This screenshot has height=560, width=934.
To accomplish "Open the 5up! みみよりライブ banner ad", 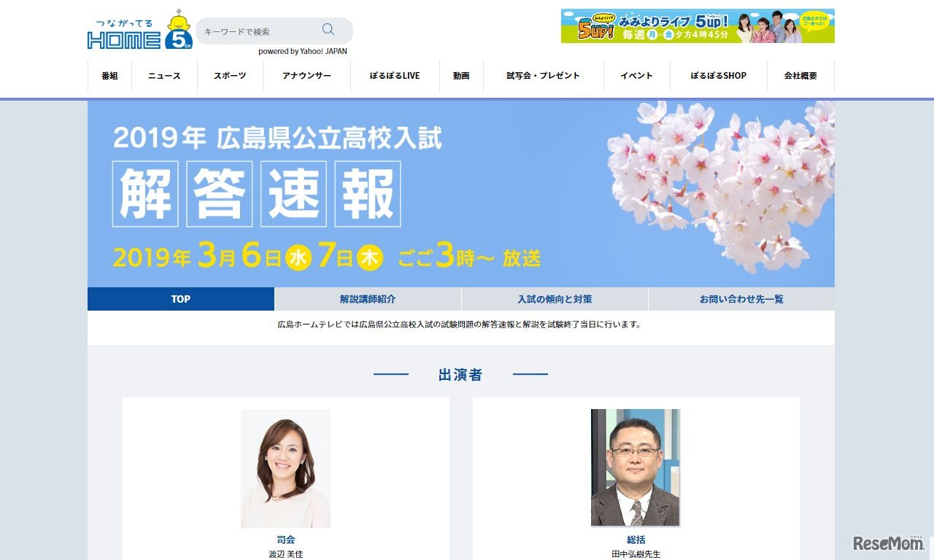I will click(x=697, y=26).
